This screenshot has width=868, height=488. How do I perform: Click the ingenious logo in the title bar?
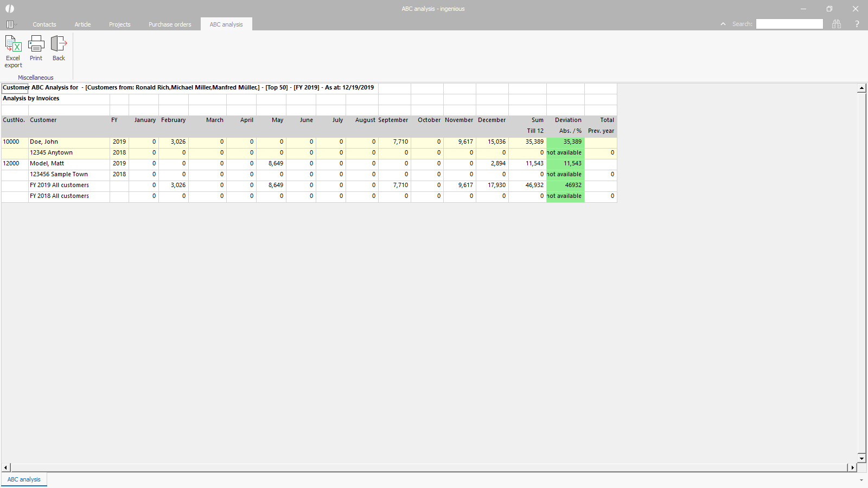(10, 9)
